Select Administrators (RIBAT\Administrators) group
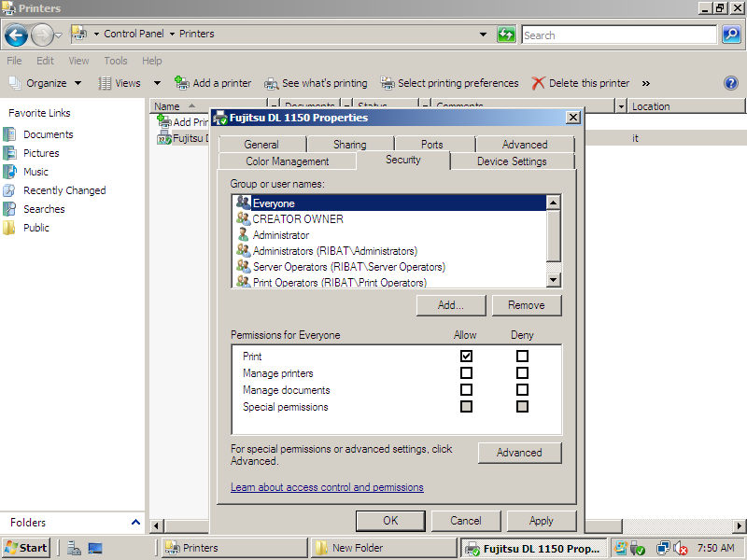This screenshot has height=560, width=747. (x=390, y=250)
